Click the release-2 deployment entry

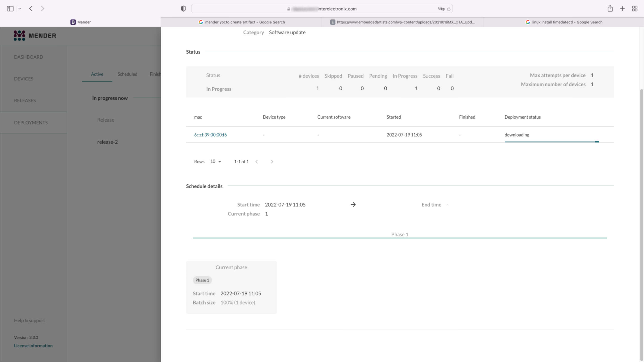[108, 141]
